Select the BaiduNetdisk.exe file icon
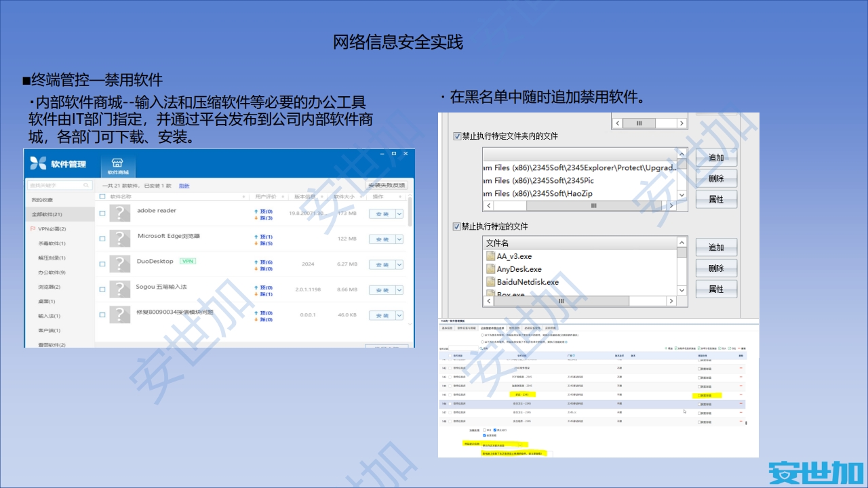This screenshot has height=488, width=868. pyautogui.click(x=491, y=281)
